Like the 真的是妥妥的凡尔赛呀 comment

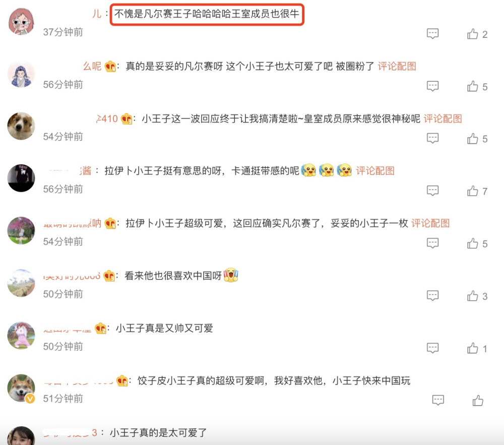[473, 86]
